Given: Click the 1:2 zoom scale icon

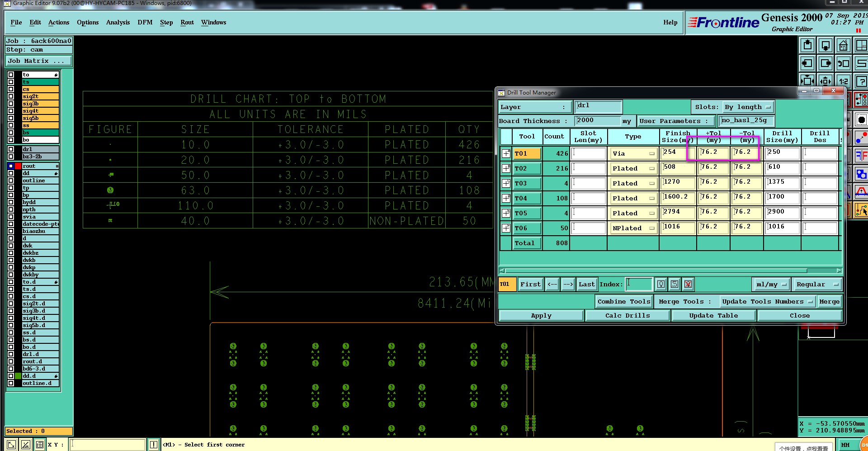Looking at the screenshot, I should [844, 81].
